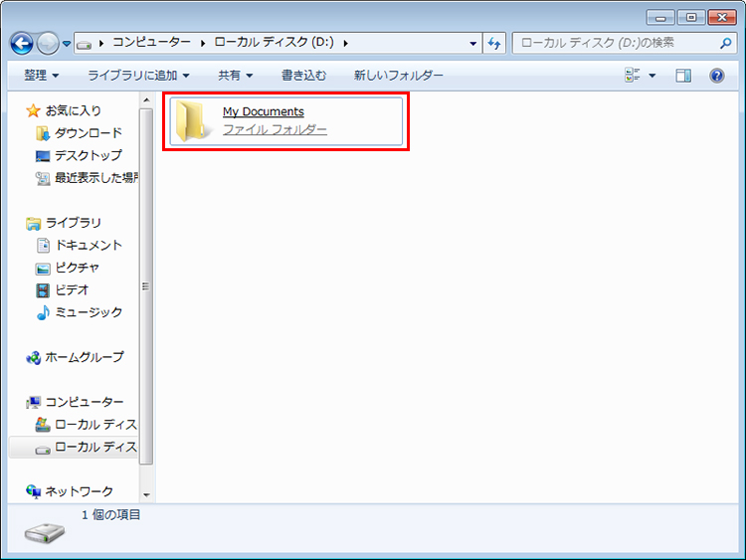Click the ファイル フォルダー type label
Screen dimensions: 746x560
point(275,129)
